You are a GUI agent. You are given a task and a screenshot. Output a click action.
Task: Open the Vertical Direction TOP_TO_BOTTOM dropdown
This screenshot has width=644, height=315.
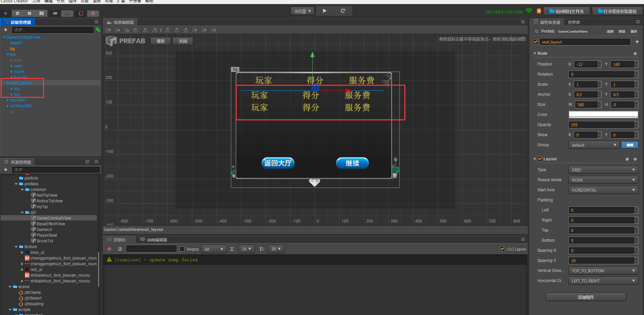603,271
